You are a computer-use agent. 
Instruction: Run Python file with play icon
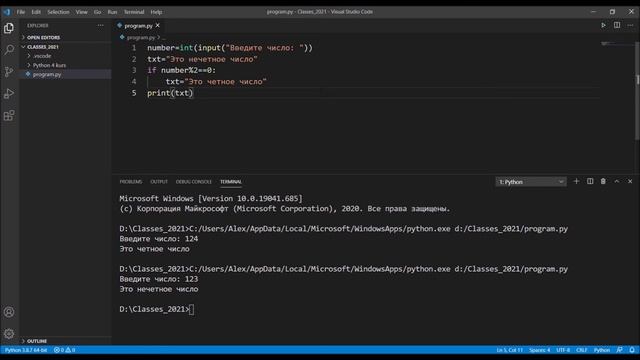[603, 25]
